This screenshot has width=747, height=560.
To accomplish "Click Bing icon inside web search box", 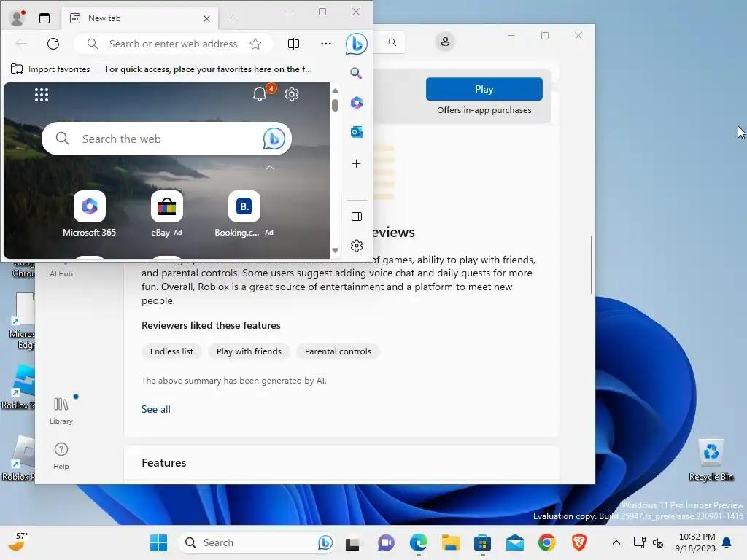I will pos(274,139).
